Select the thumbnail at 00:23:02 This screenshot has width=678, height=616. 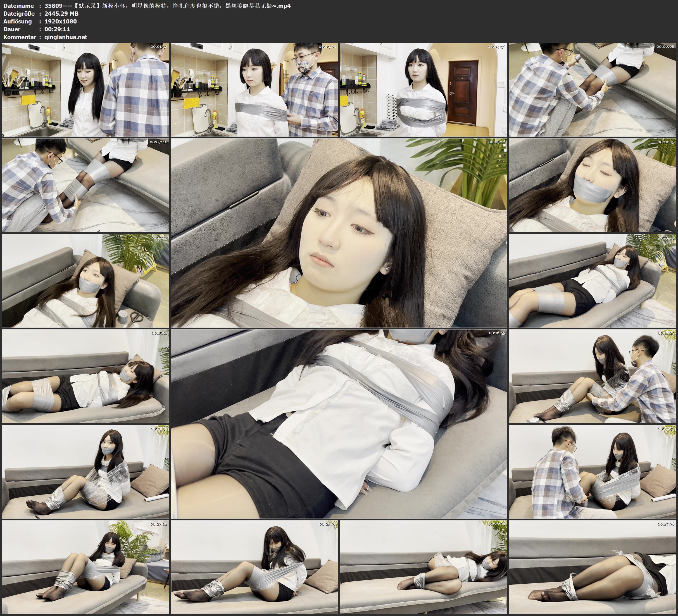point(85,567)
